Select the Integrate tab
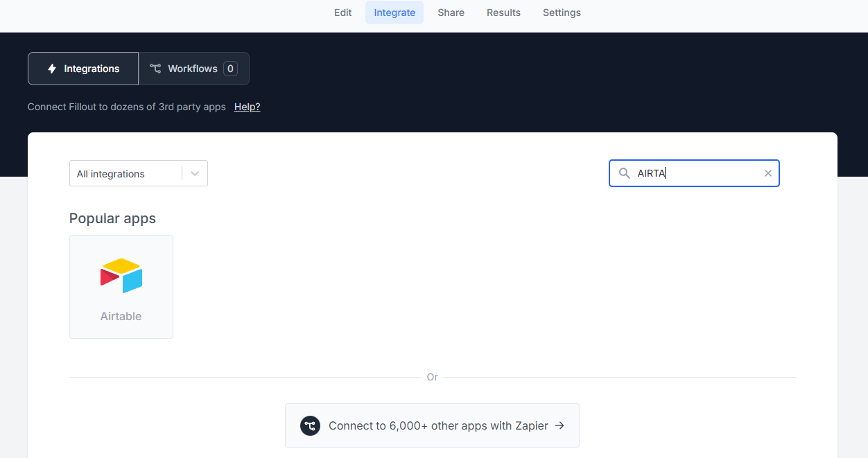The width and height of the screenshot is (868, 458). tap(394, 12)
